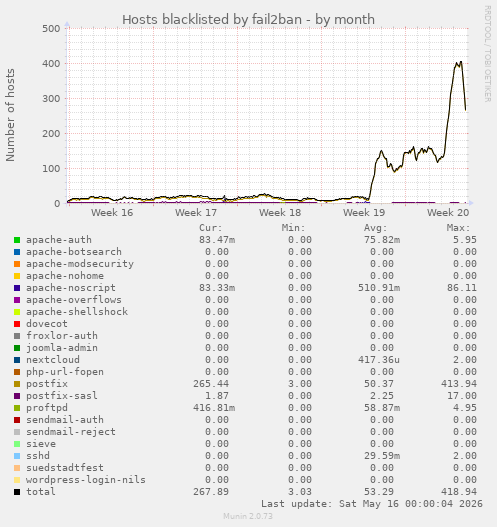
Task: Select the 'Week 16' axis label
Action: click(112, 212)
